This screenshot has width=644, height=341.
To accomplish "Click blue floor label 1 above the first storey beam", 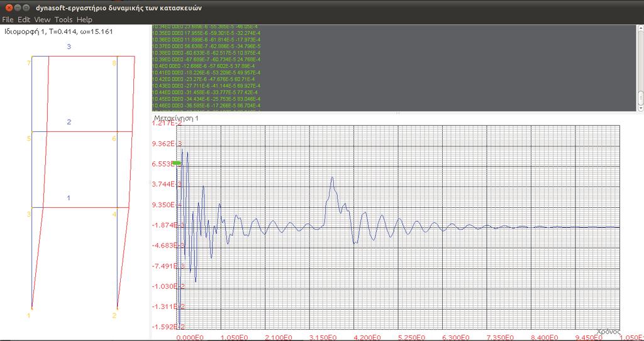I will [69, 198].
